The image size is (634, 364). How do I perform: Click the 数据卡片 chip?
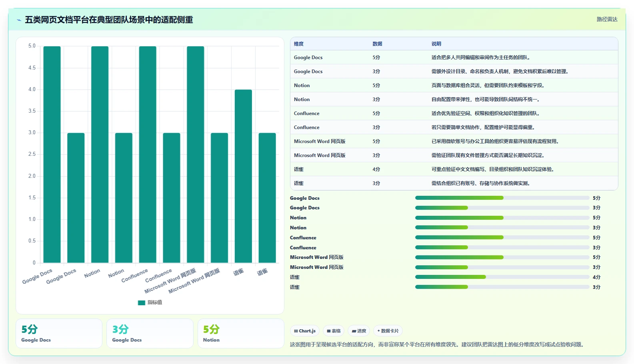point(388,331)
